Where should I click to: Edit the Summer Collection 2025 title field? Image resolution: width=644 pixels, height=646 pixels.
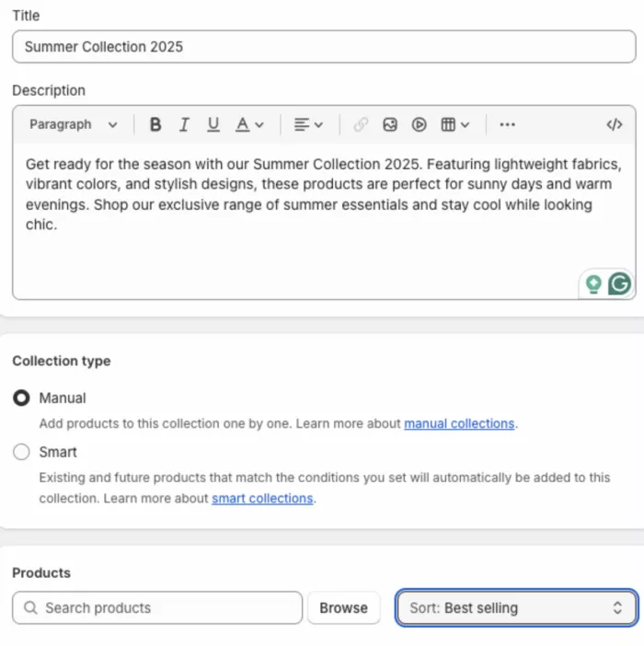[x=324, y=47]
